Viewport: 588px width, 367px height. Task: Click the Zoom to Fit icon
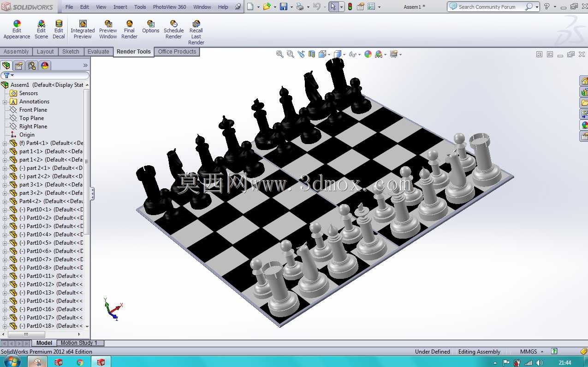coord(279,54)
